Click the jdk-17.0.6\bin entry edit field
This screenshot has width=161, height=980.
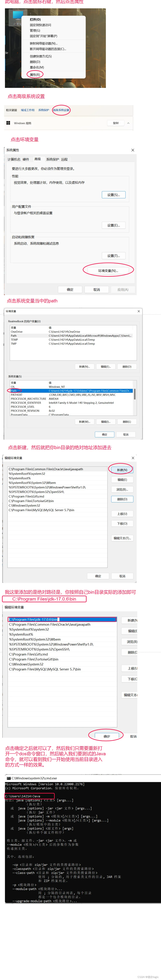click(x=62, y=619)
